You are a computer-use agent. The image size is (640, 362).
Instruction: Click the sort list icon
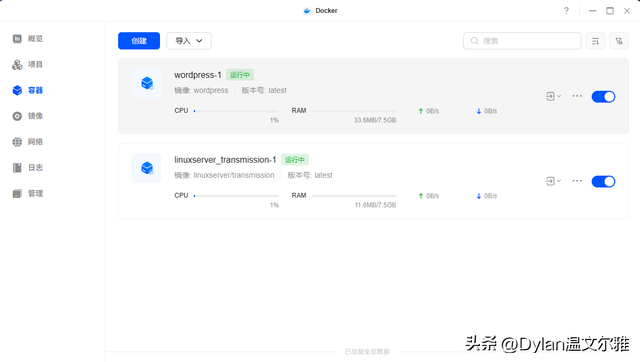(x=595, y=41)
